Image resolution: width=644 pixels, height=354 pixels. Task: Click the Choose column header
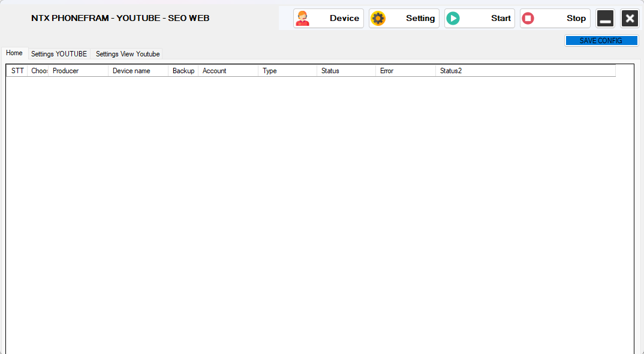pyautogui.click(x=39, y=71)
